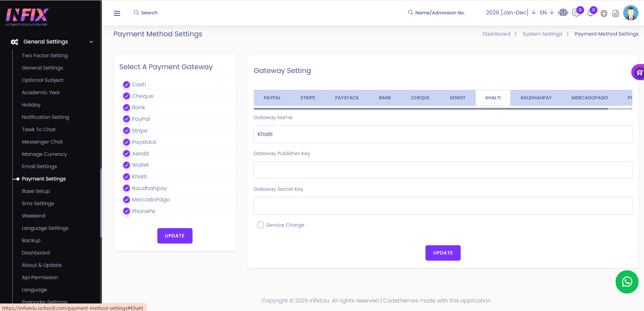Open Notification Setting in sidebar
The image size is (644, 311).
[45, 117]
